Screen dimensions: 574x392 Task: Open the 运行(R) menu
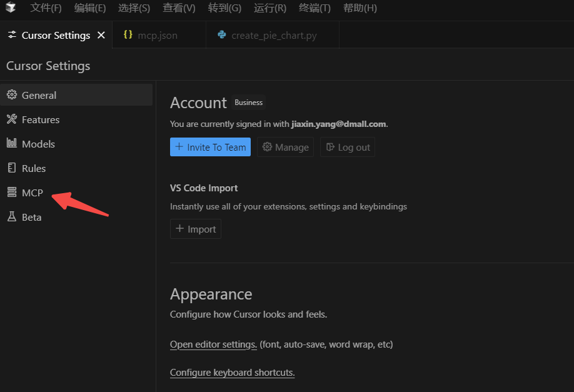(270, 8)
